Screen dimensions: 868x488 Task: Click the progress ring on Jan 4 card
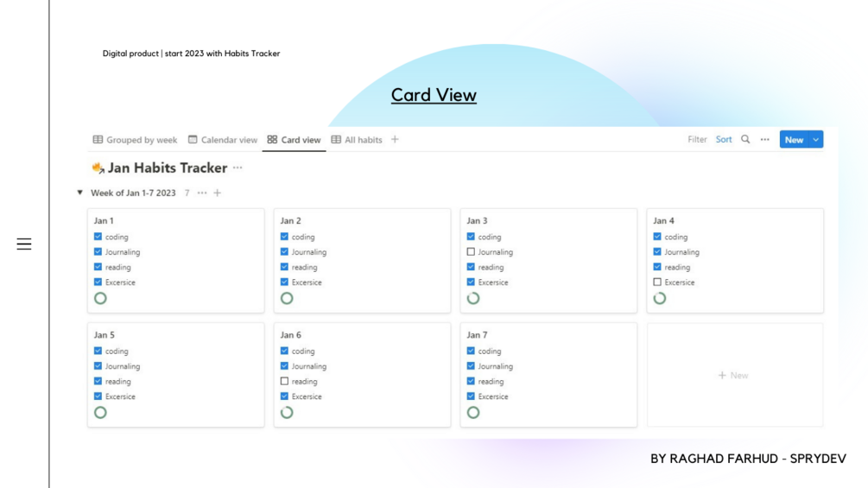tap(660, 298)
